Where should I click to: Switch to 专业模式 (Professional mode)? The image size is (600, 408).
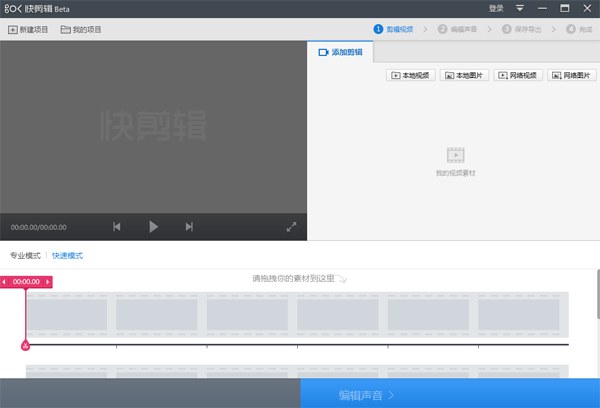(26, 256)
